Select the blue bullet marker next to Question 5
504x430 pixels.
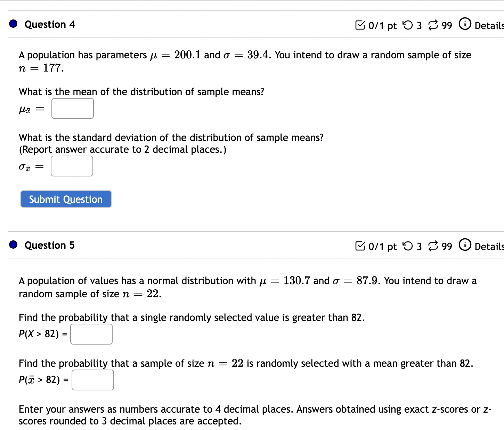pyautogui.click(x=13, y=245)
